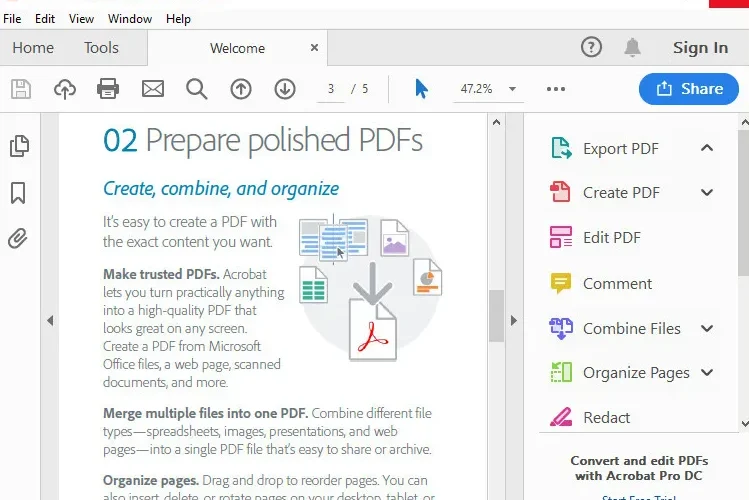
Task: Activate the selection arrow tool
Action: pos(421,89)
